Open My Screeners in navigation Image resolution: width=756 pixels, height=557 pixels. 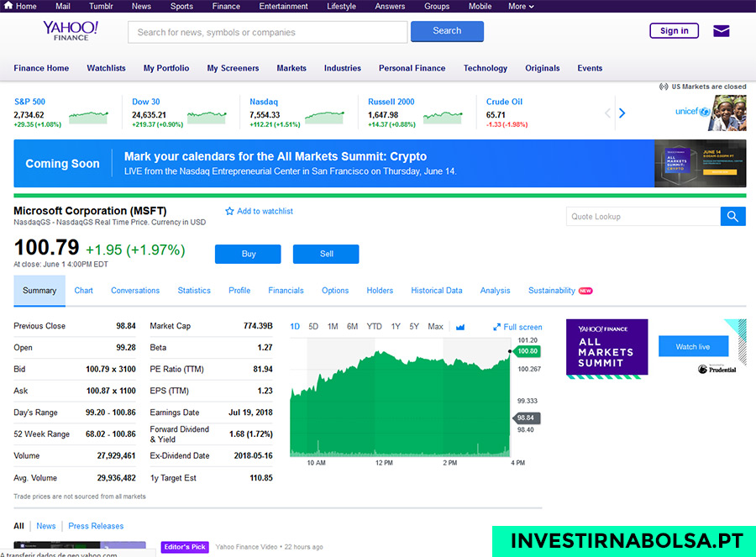(233, 68)
